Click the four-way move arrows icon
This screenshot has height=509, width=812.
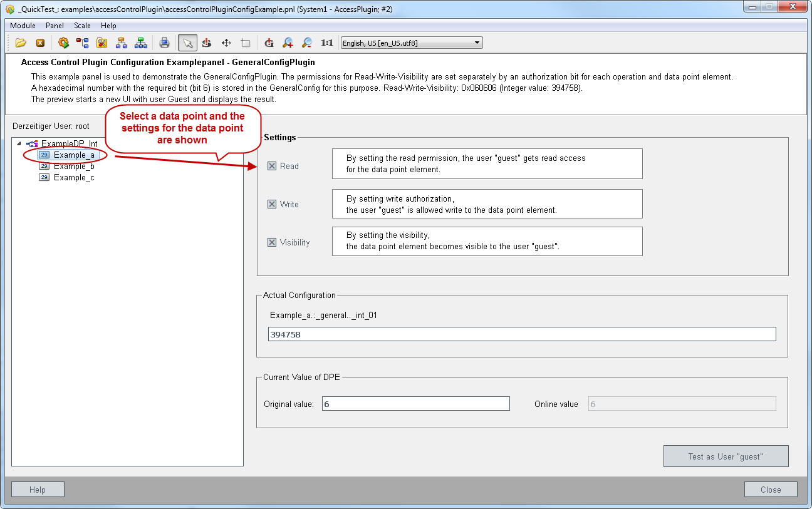226,43
